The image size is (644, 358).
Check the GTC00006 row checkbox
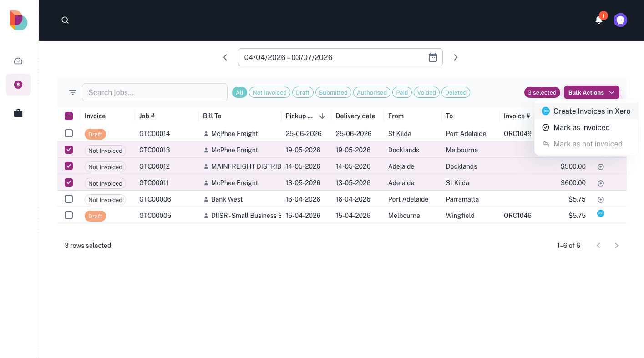pos(69,199)
